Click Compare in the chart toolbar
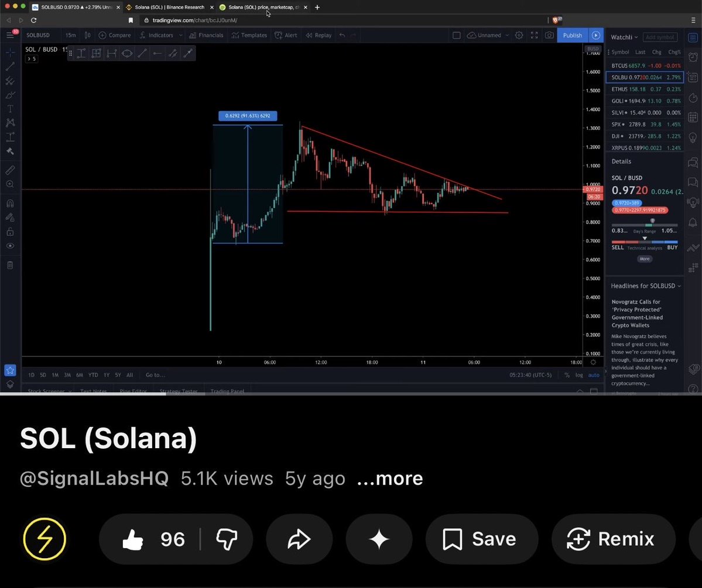 coord(115,35)
